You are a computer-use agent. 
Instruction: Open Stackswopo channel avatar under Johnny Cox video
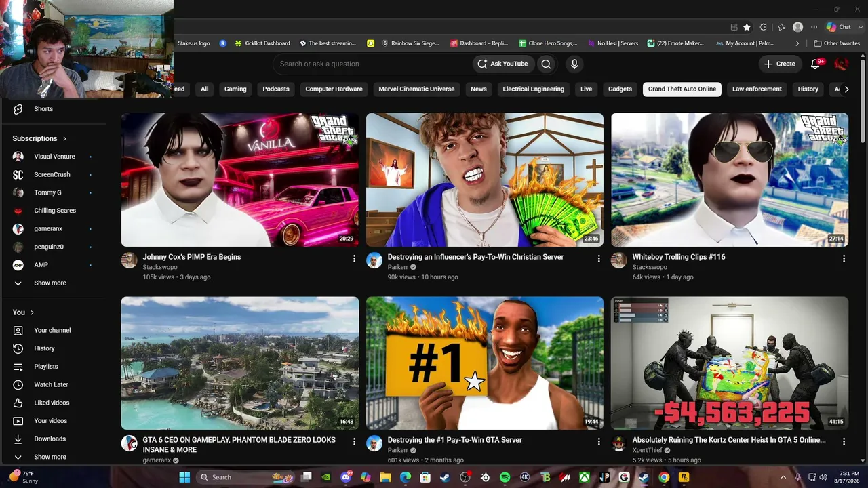click(x=129, y=261)
